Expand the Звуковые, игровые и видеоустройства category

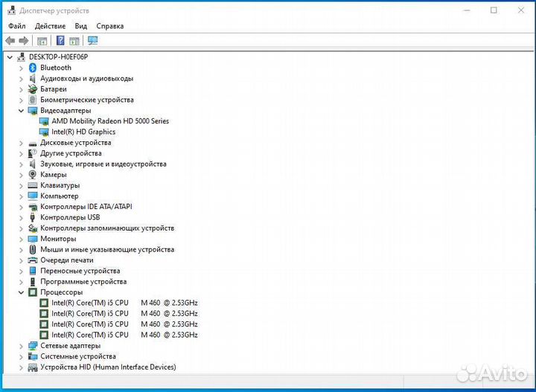click(x=21, y=164)
